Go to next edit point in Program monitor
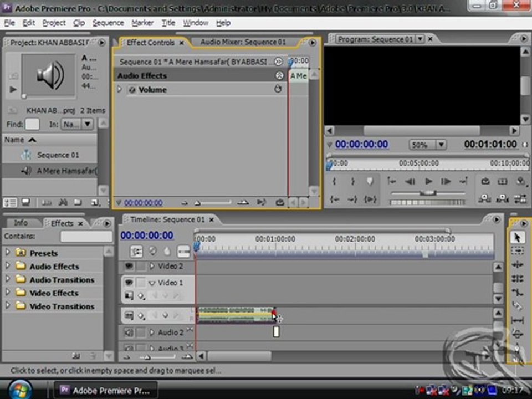The height and width of the screenshot is (399, 532). pos(463,182)
